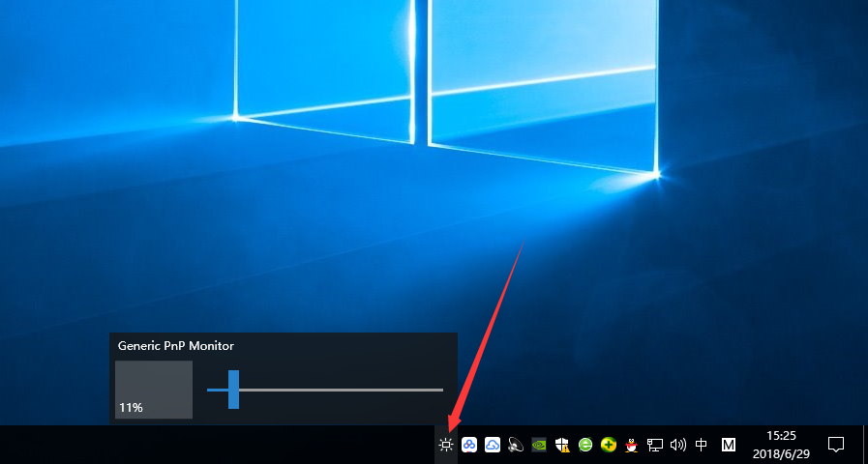Viewport: 868px width, 464px height.
Task: Open the yellow-green plus security tray icon
Action: click(x=609, y=444)
